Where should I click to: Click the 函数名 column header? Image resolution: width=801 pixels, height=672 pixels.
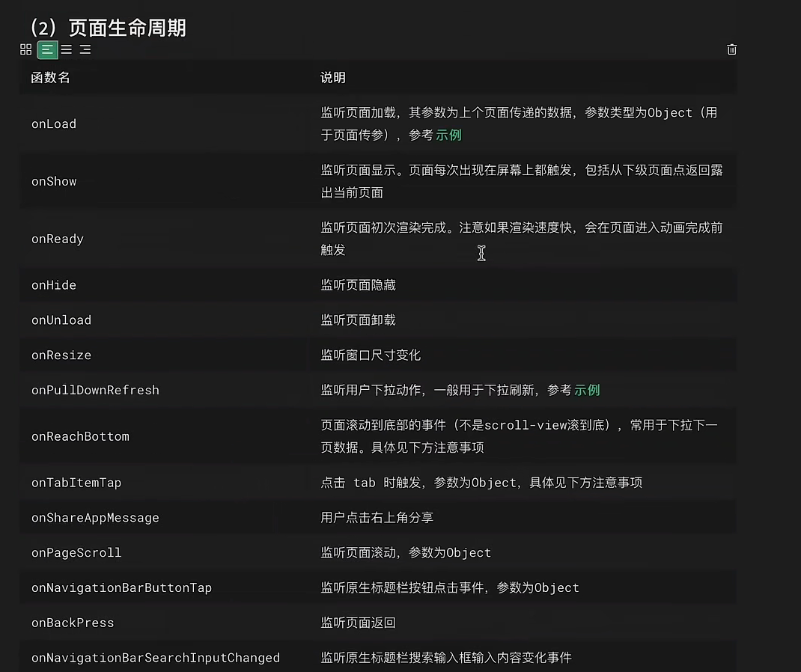click(x=49, y=77)
